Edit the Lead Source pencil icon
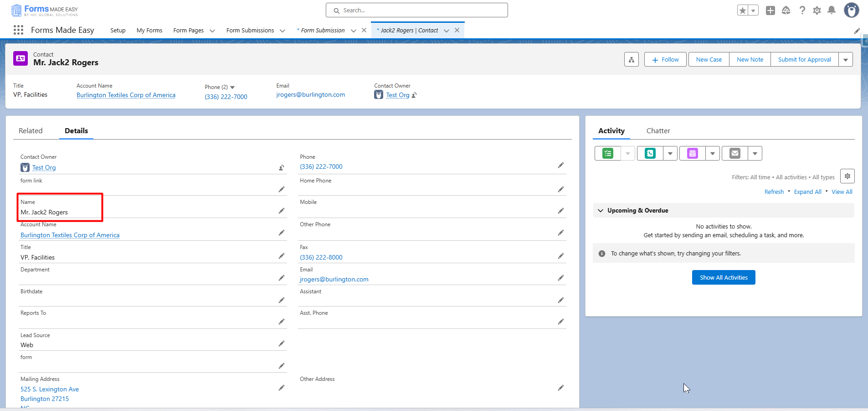Screen dimensions: 868x411 [282, 343]
